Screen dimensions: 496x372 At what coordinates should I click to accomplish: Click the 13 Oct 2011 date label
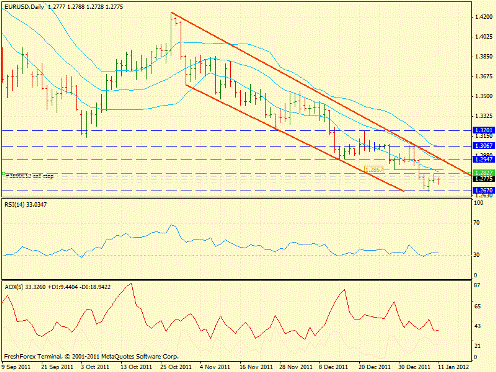click(136, 367)
